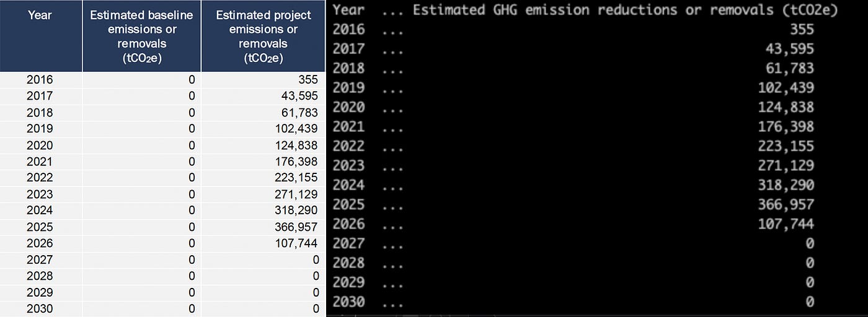Viewport: 868px width, 317px height.
Task: Click the table's "Year" column header
Action: [40, 14]
